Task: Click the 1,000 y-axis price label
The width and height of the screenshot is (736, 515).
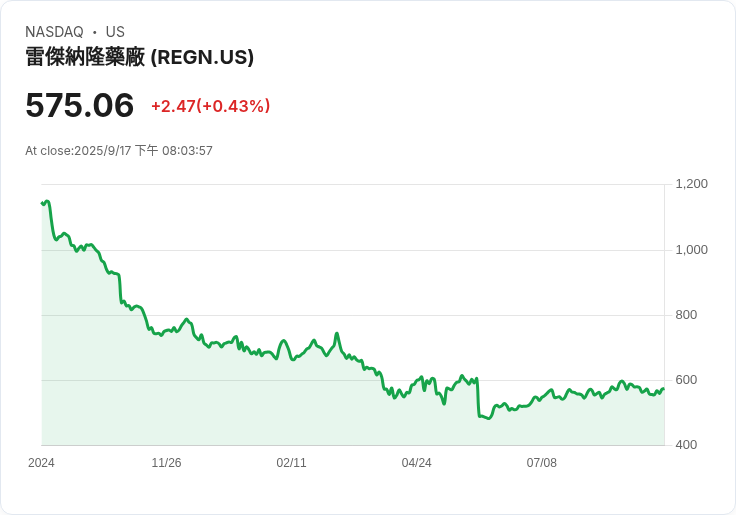Action: (x=691, y=250)
